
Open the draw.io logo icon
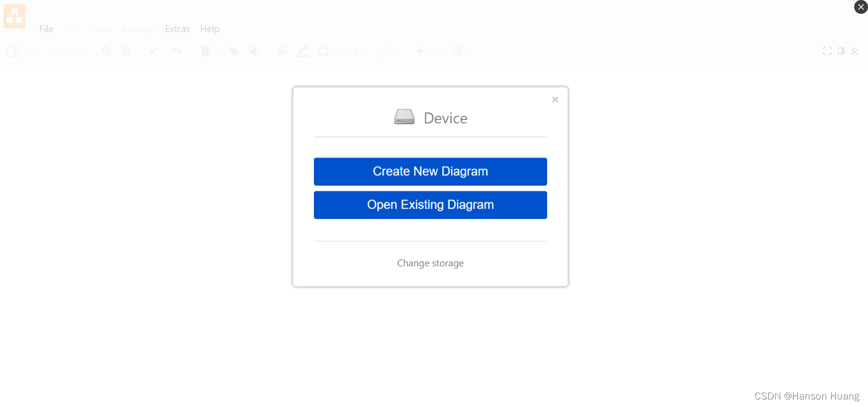coord(14,16)
